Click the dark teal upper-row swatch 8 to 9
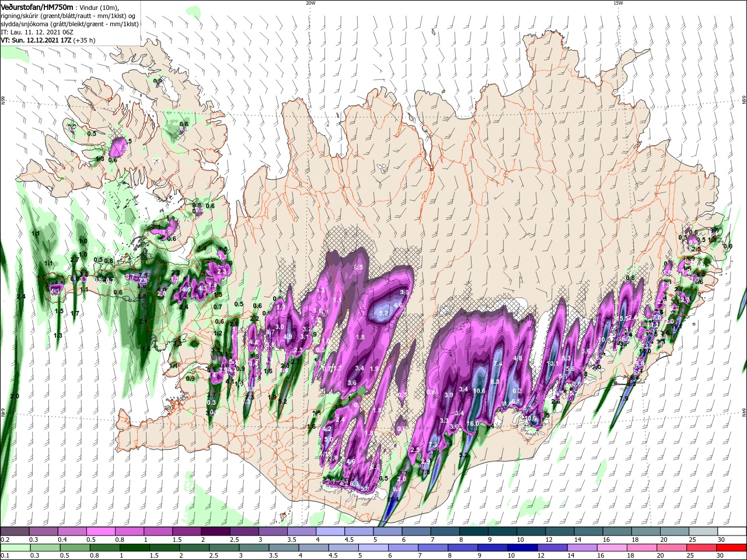747x560 pixels. coord(474,531)
